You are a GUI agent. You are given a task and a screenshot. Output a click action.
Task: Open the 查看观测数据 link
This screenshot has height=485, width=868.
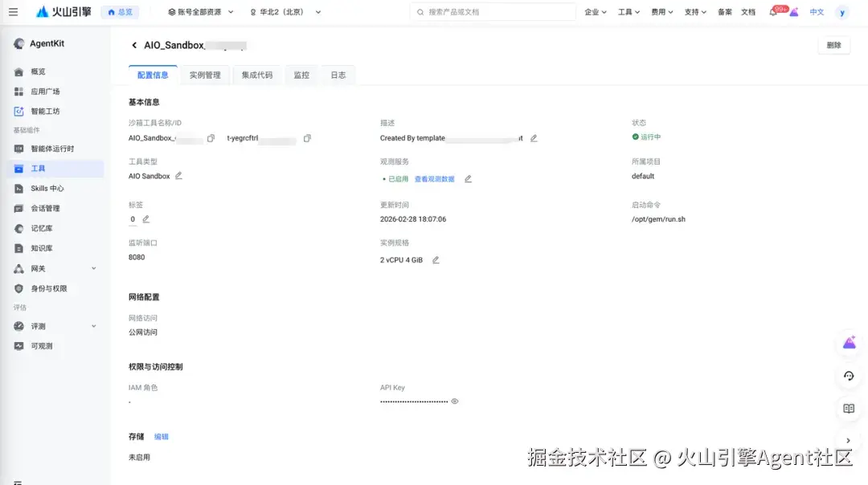pyautogui.click(x=435, y=179)
